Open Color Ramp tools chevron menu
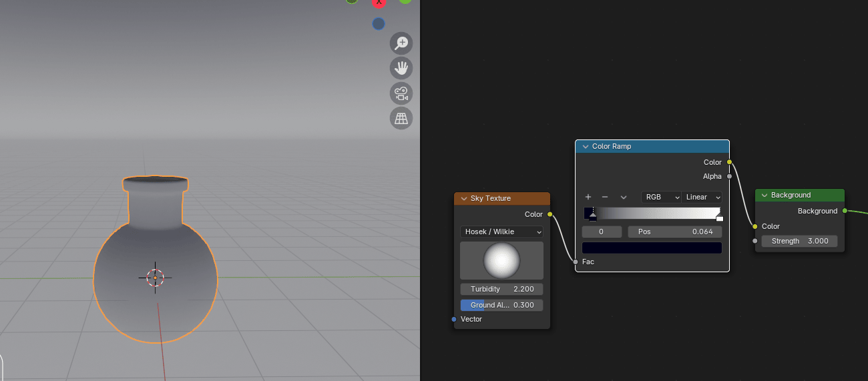The height and width of the screenshot is (381, 868). (624, 198)
